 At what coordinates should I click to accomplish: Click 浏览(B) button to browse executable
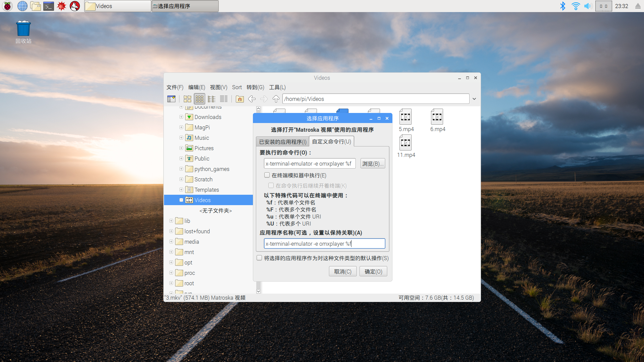[372, 164]
